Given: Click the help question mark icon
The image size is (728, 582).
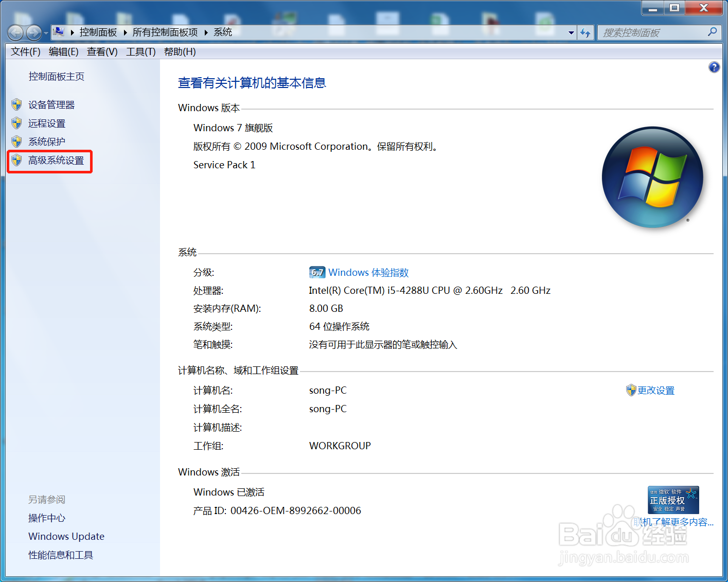Looking at the screenshot, I should point(714,67).
